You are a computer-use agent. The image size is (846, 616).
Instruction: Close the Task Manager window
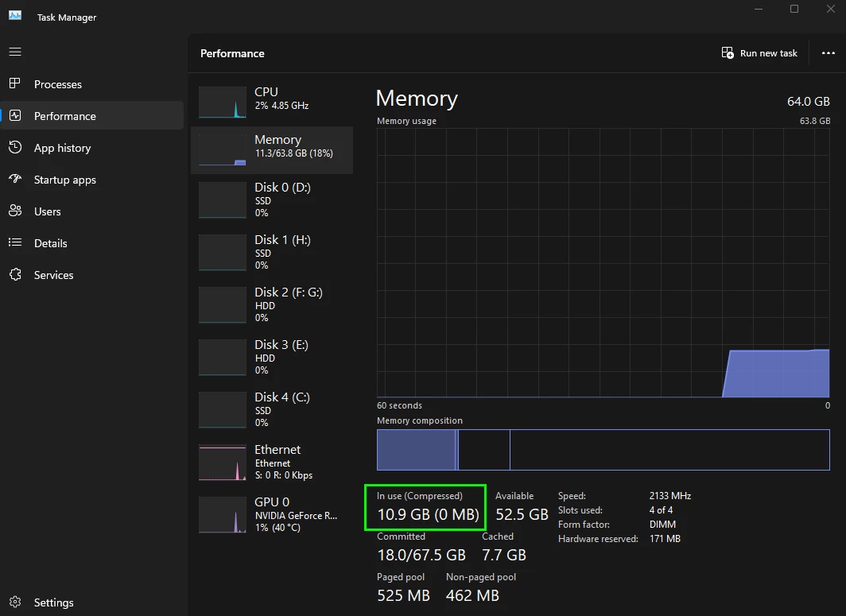[x=831, y=9]
